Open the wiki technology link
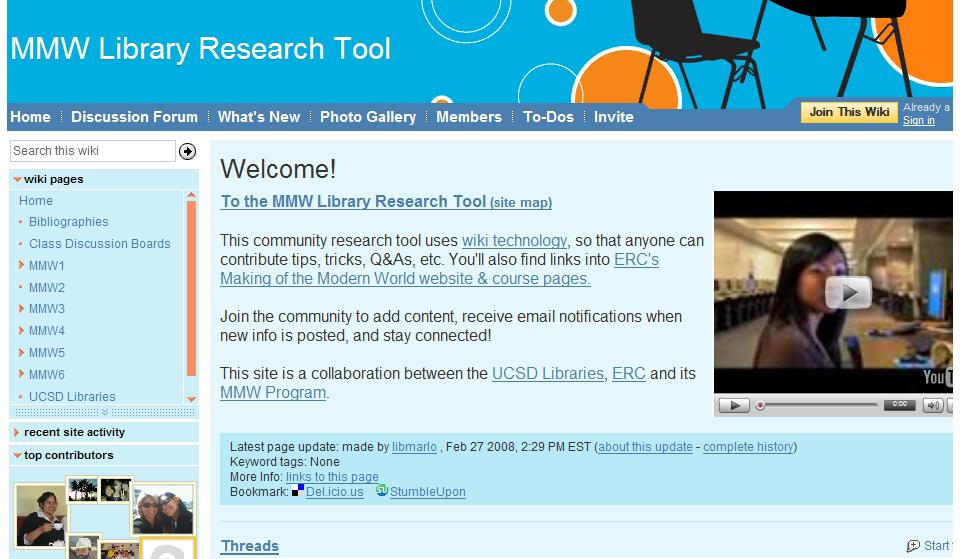 point(515,240)
